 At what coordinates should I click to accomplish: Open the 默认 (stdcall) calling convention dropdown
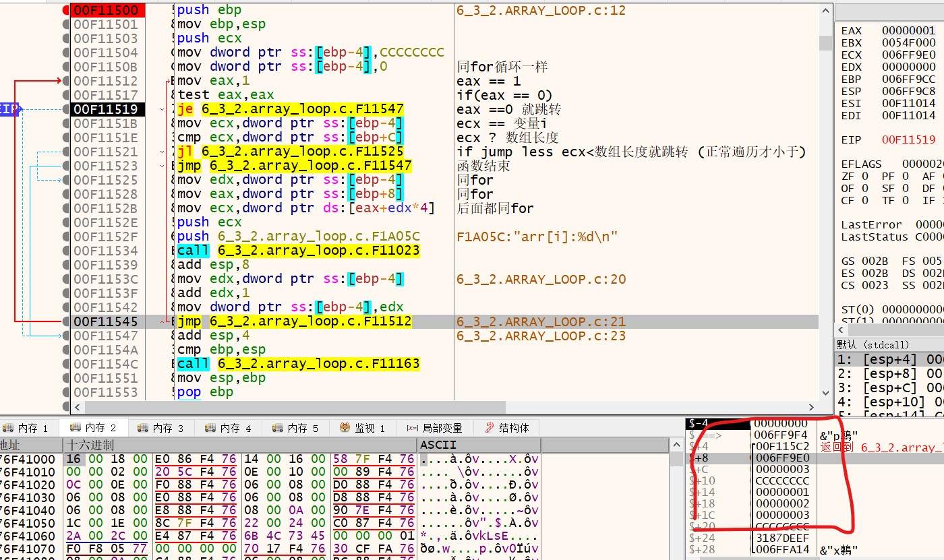(x=889, y=345)
